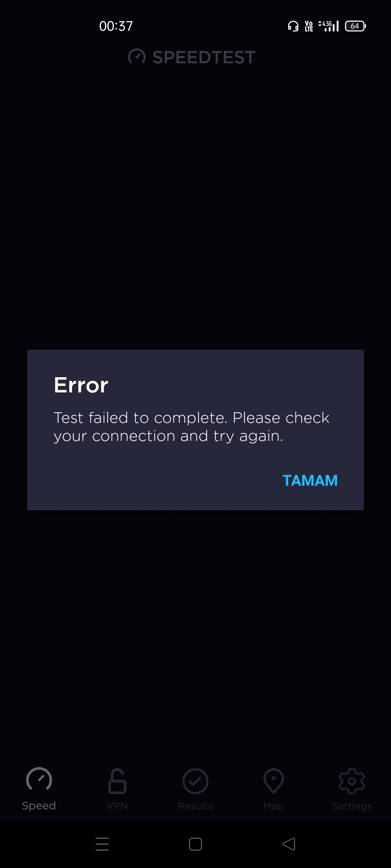
Task: Tap the Android recent apps menu icon
Action: pos(102,844)
